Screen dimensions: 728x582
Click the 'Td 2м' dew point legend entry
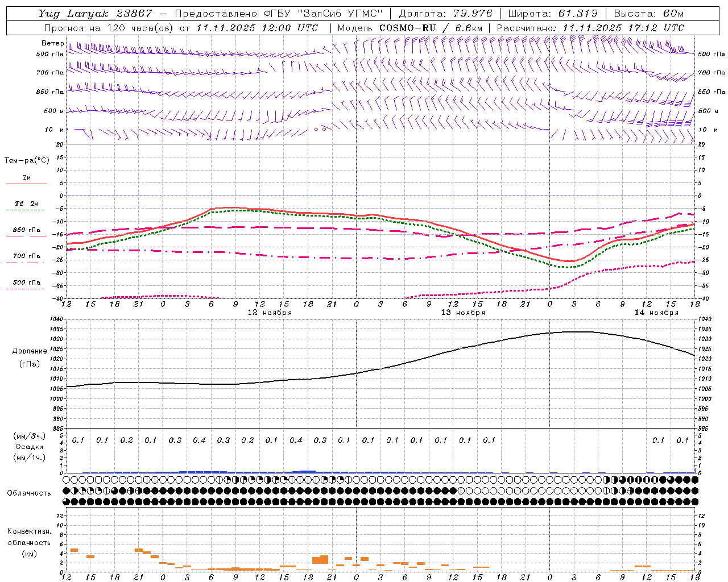click(x=26, y=203)
